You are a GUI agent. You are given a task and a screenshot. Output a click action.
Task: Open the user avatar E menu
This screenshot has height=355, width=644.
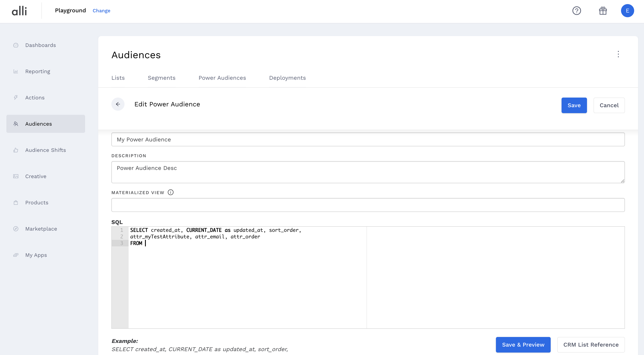click(627, 11)
